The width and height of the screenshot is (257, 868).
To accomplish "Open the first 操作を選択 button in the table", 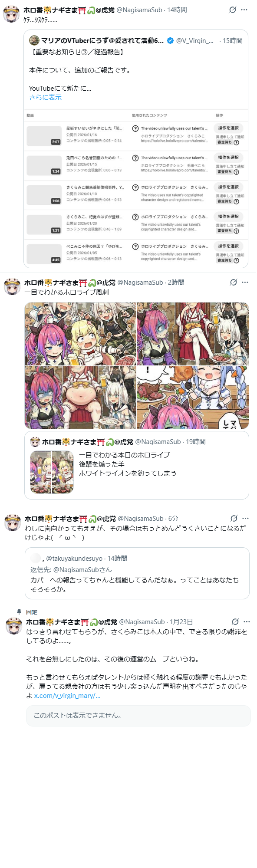I will coord(228,128).
